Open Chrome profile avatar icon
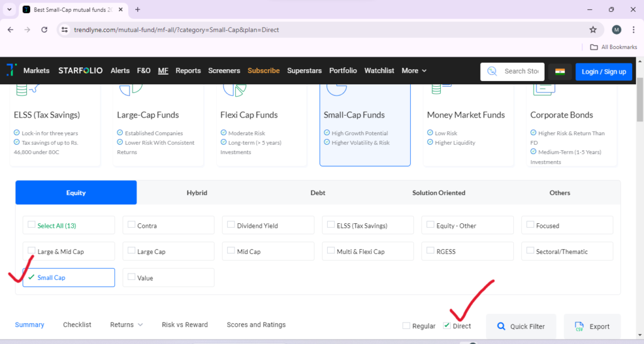Image resolution: width=644 pixels, height=344 pixels. [616, 30]
